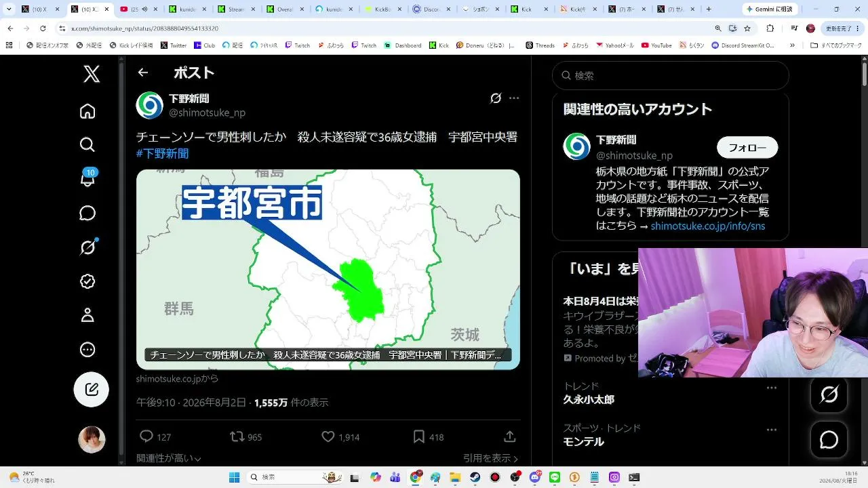Open the Twitter bookmark in bookmarks bar
The image size is (868, 488).
coord(174,45)
